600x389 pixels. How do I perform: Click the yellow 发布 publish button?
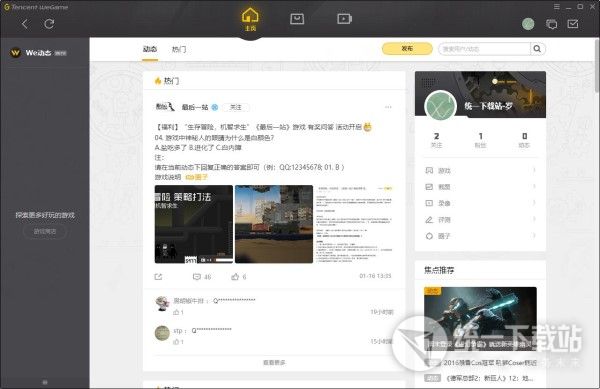click(x=407, y=49)
